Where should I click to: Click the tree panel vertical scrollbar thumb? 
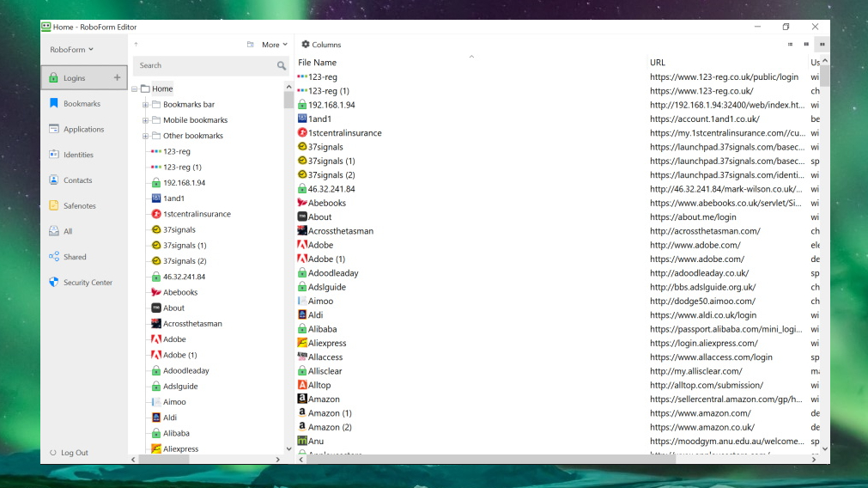288,101
